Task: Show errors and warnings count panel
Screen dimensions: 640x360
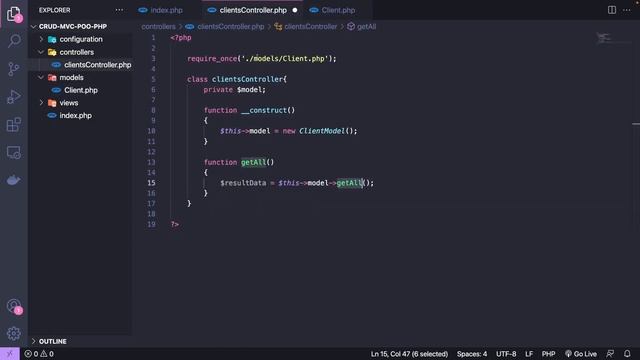Action: 39,354
